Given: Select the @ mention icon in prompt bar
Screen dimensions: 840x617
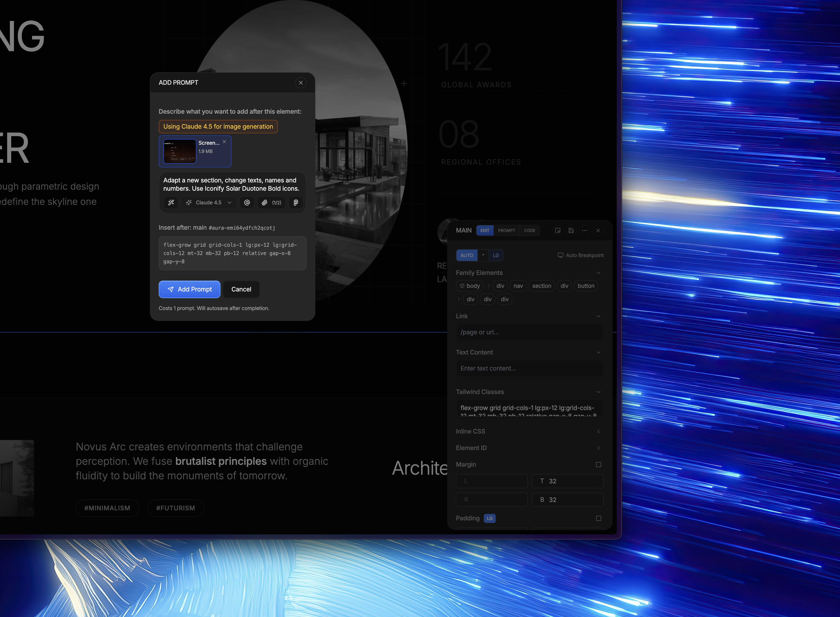Looking at the screenshot, I should point(247,202).
